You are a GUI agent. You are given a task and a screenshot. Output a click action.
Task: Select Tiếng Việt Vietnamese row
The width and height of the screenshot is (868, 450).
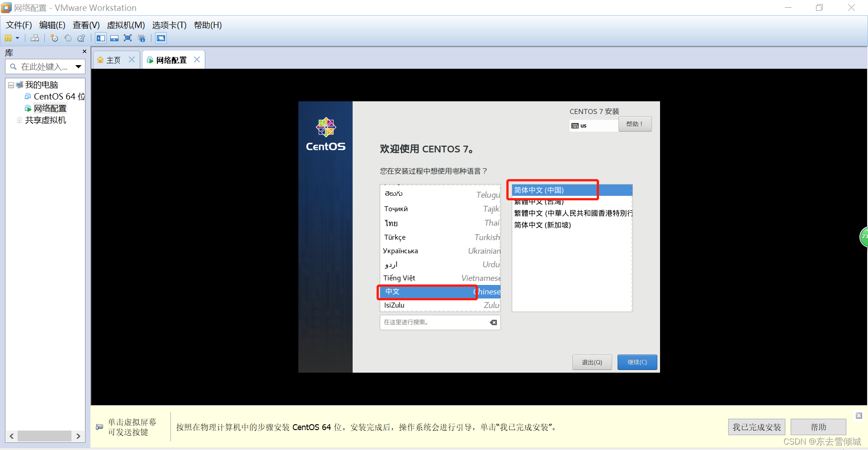[x=440, y=278]
